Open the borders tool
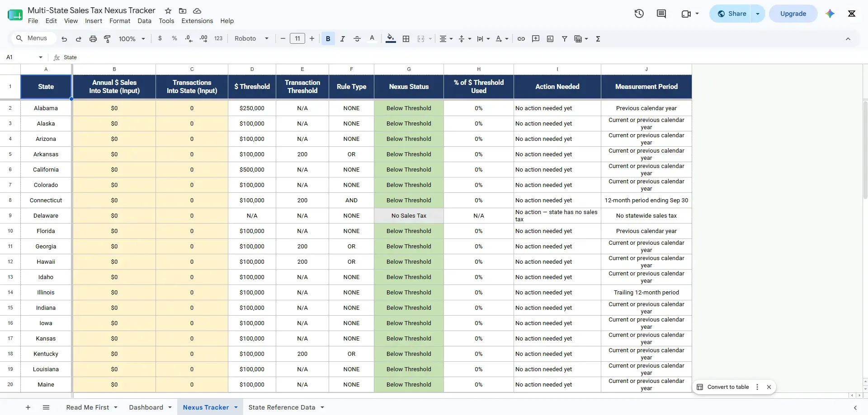868x415 pixels. tap(406, 39)
